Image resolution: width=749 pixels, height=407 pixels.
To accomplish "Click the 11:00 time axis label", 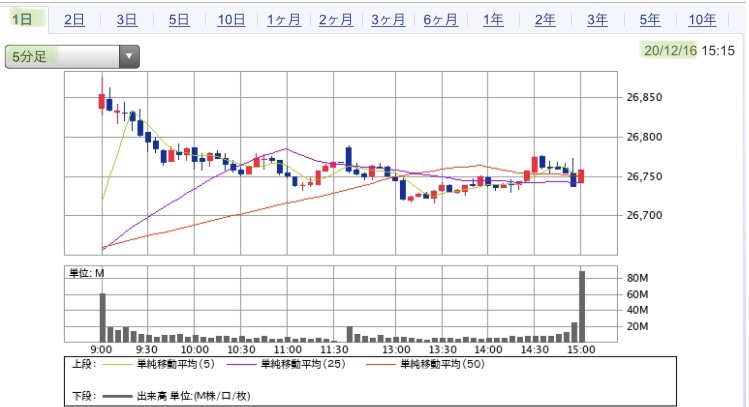I will click(288, 350).
